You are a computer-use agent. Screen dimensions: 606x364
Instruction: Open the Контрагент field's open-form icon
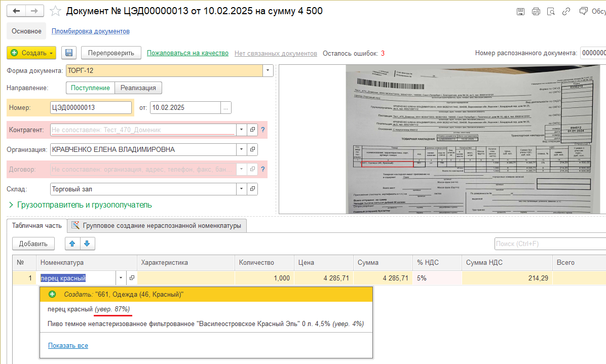(x=252, y=130)
